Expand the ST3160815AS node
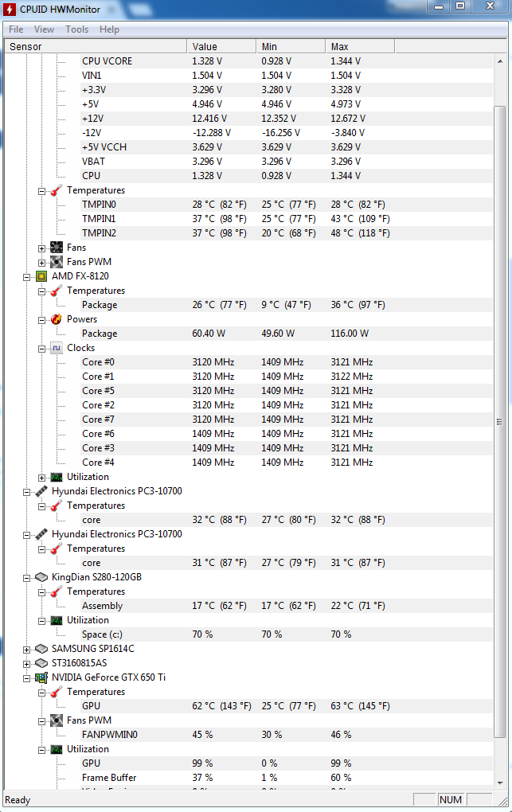This screenshot has width=512, height=812. [x=26, y=664]
